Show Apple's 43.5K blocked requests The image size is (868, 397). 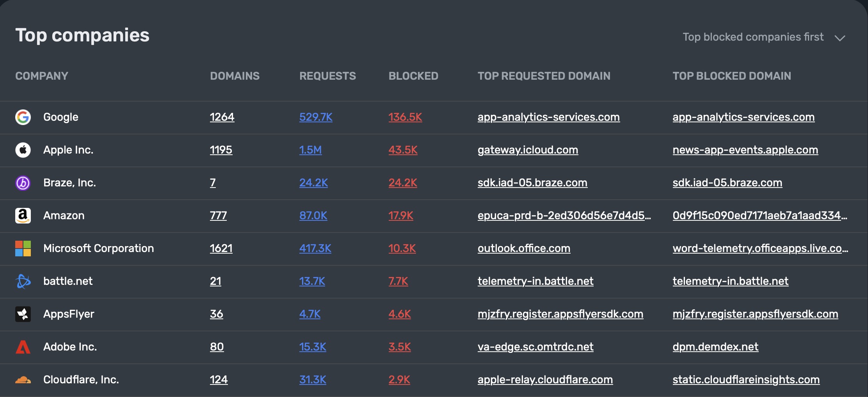[403, 150]
